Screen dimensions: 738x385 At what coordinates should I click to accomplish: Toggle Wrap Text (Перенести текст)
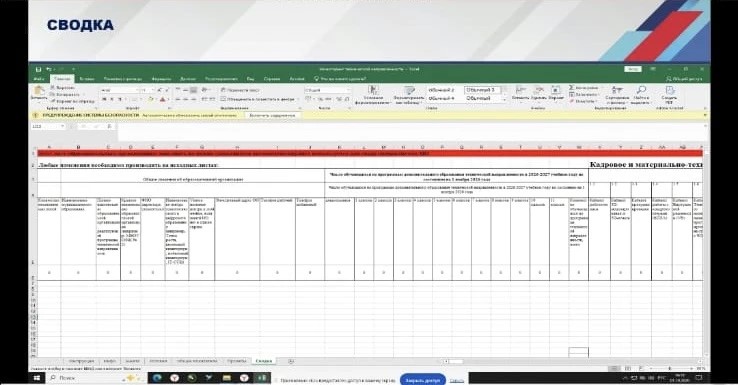(x=240, y=90)
